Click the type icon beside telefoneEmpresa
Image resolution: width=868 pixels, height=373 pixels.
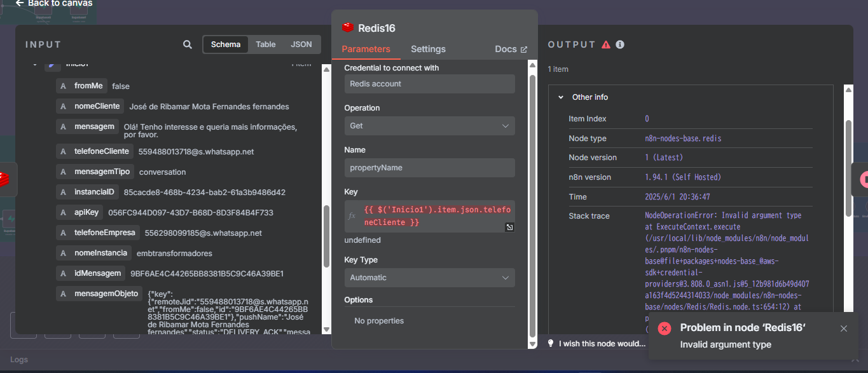coord(63,233)
